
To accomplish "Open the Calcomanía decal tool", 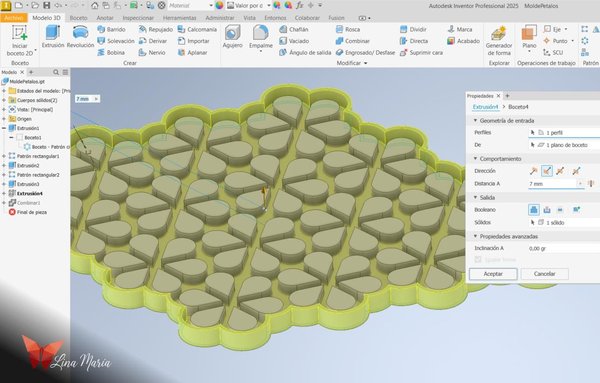I will point(197,29).
